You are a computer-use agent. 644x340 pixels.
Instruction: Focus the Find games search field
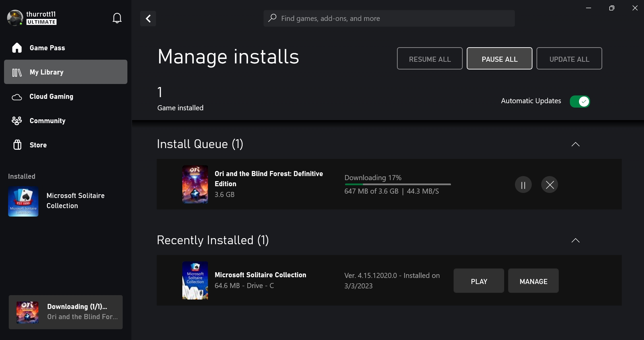(x=389, y=18)
